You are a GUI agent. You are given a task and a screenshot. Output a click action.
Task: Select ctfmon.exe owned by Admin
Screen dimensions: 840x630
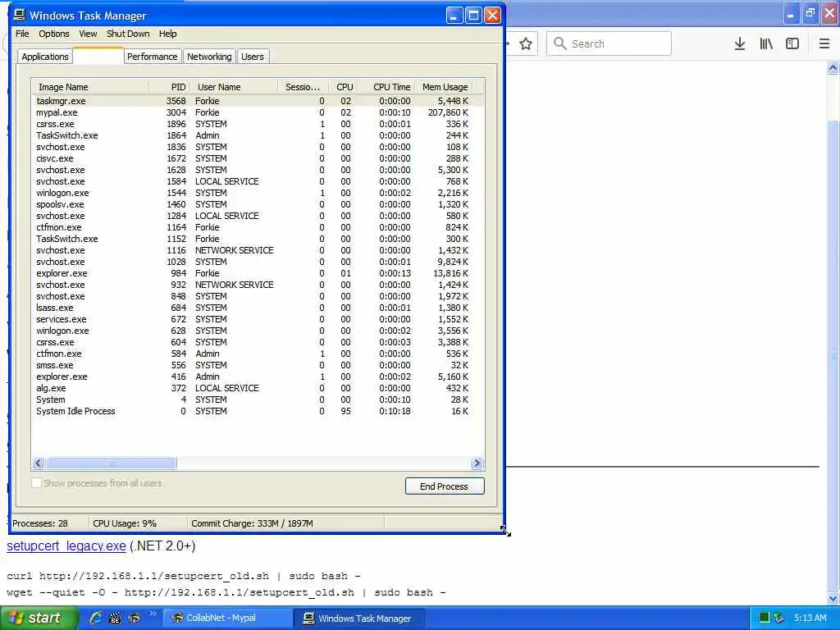(257, 354)
